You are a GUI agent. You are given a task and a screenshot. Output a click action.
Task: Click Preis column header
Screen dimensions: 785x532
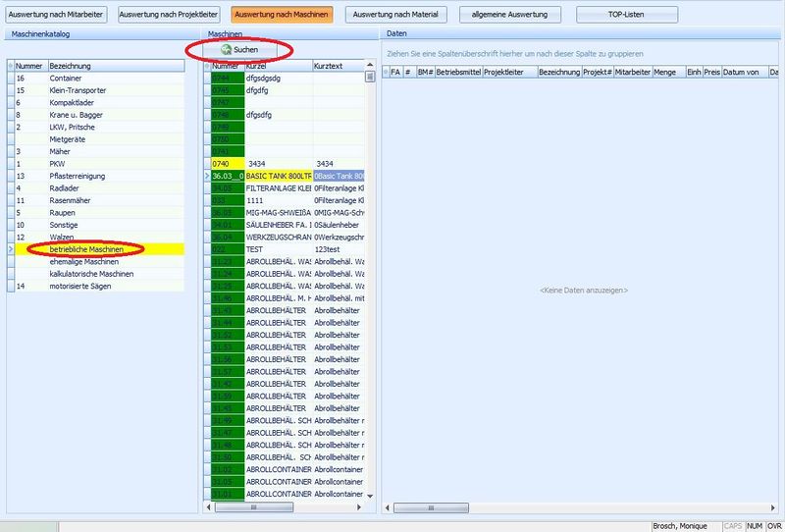click(x=712, y=72)
